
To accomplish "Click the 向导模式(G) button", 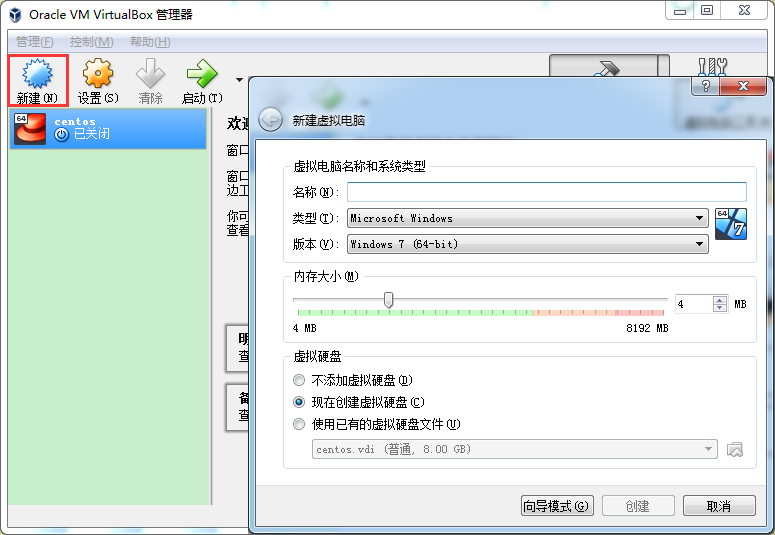I will pos(557,506).
